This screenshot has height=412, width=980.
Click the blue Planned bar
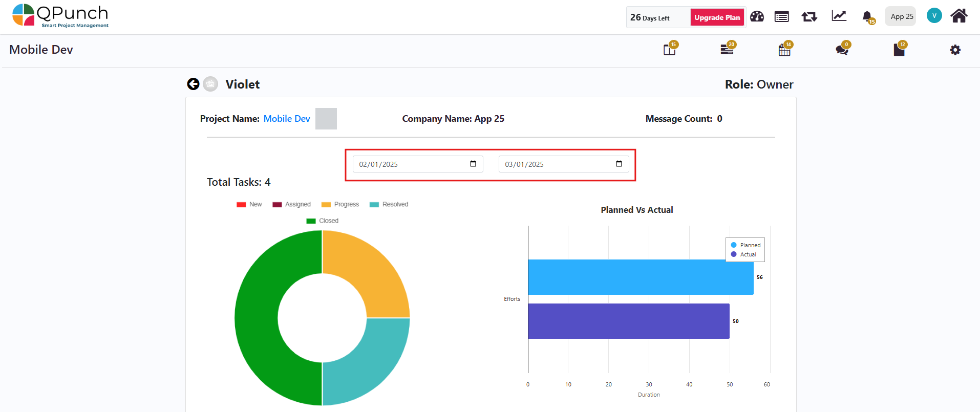tap(641, 277)
